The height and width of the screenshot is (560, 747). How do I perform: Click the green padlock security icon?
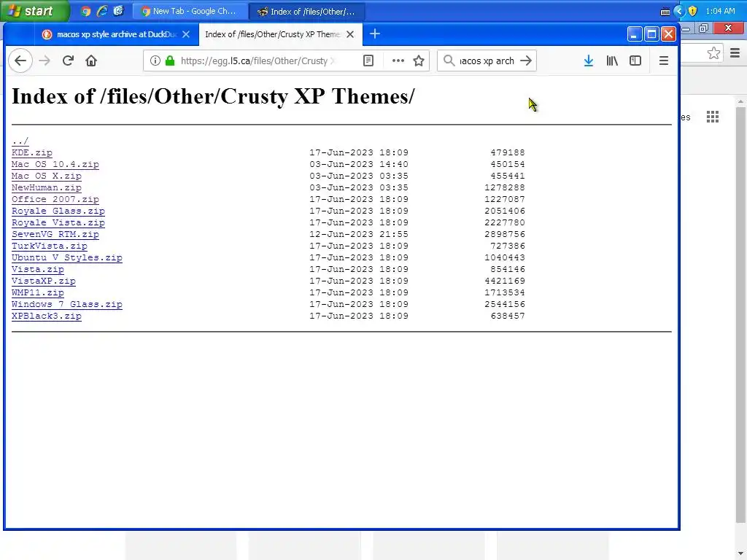[x=169, y=61]
